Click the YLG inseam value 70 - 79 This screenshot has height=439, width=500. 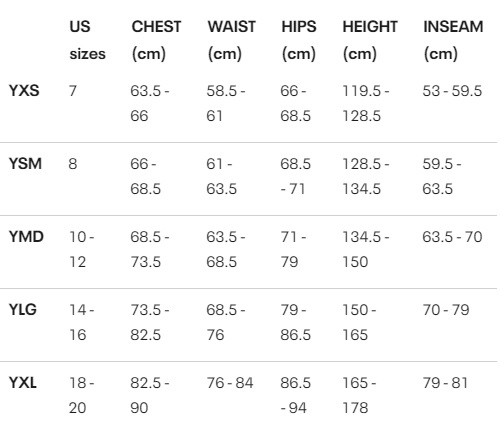[446, 310]
